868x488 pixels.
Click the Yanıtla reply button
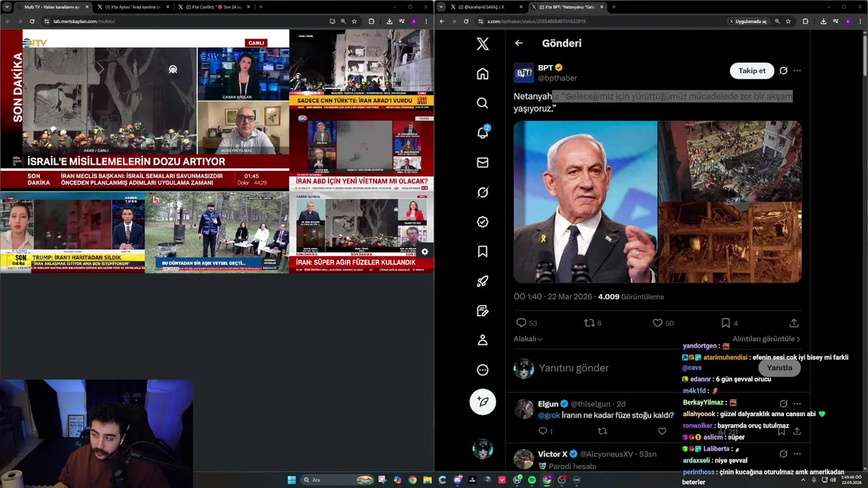click(x=779, y=367)
